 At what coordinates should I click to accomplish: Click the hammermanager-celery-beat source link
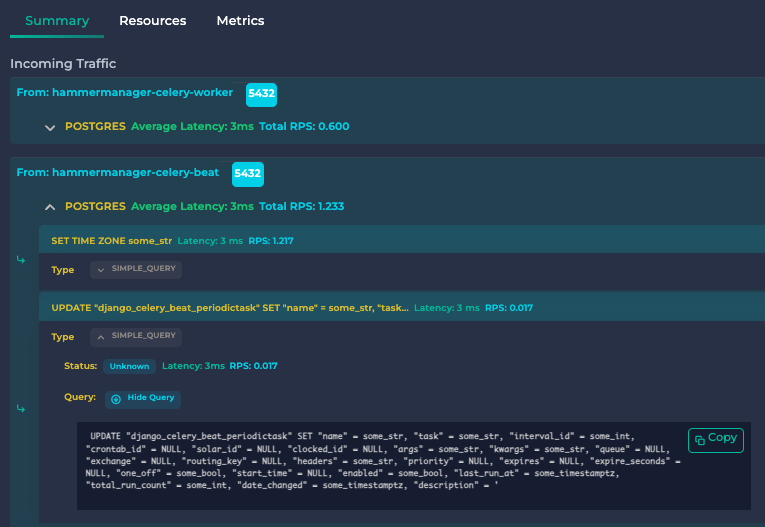click(x=118, y=172)
